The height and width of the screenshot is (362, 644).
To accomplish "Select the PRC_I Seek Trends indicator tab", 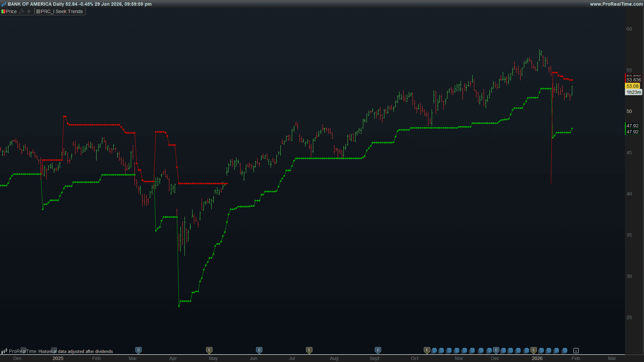I will pyautogui.click(x=62, y=11).
